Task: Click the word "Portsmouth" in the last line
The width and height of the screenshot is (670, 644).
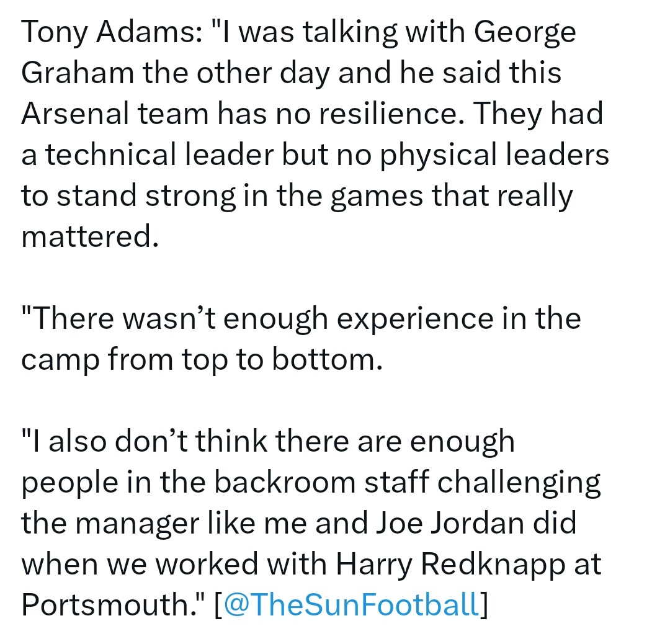Action: point(107,605)
